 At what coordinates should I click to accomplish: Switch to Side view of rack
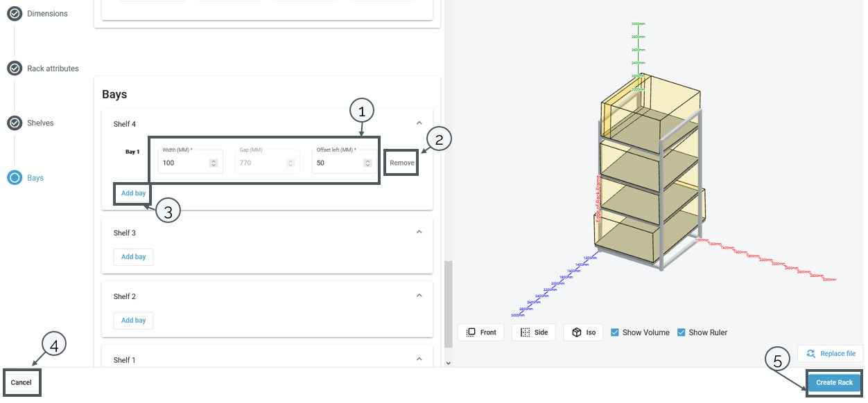[x=534, y=332]
